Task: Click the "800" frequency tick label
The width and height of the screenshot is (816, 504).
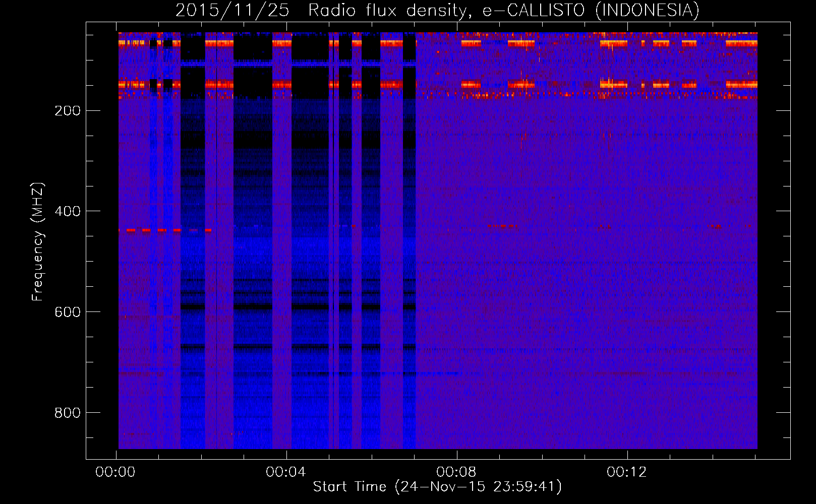Action: pyautogui.click(x=68, y=413)
